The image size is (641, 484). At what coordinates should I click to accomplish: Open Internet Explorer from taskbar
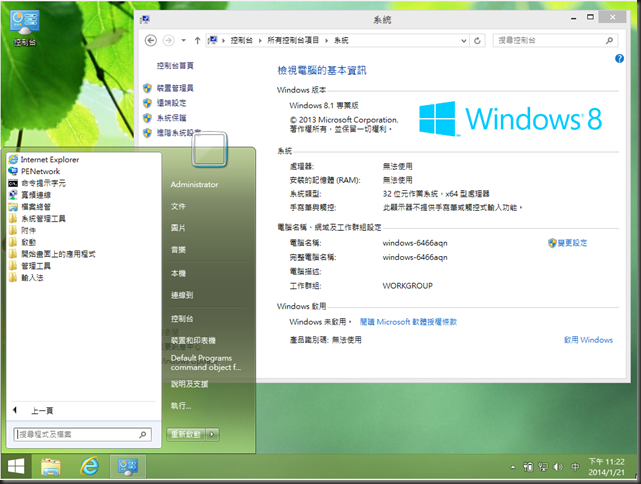coord(90,466)
